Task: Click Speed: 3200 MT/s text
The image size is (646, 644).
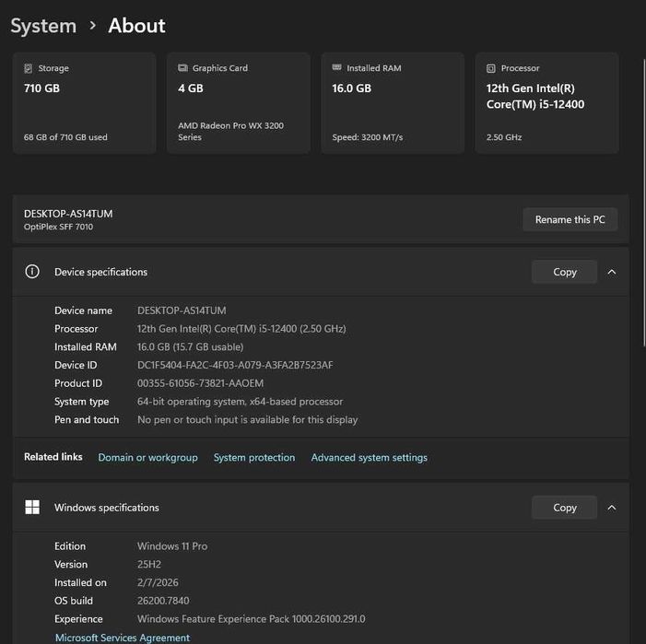Action: (368, 137)
